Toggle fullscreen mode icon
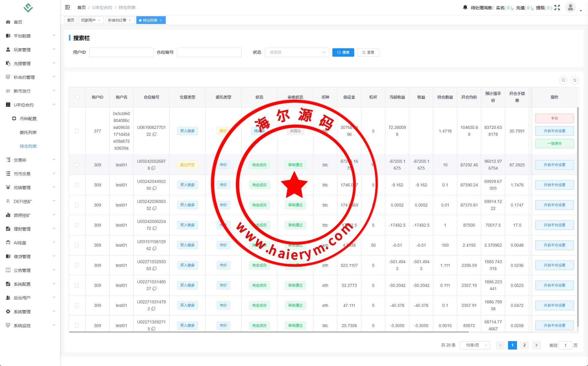 (557, 7)
